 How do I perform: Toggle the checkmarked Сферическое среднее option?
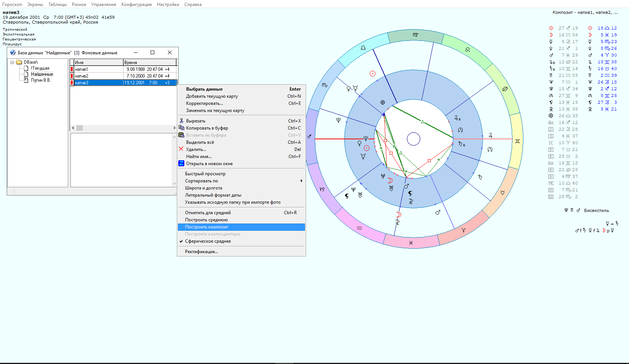click(x=208, y=241)
